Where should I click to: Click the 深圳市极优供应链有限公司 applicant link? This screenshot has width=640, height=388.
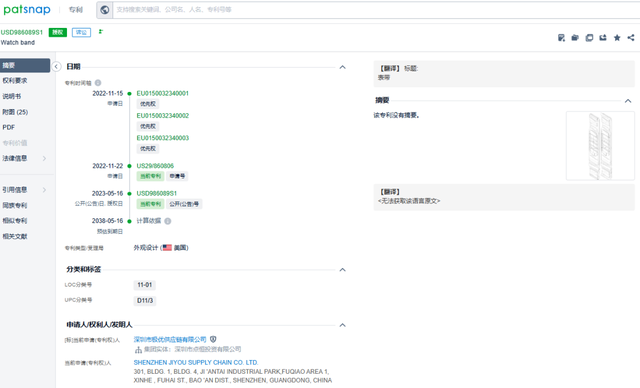pos(170,339)
